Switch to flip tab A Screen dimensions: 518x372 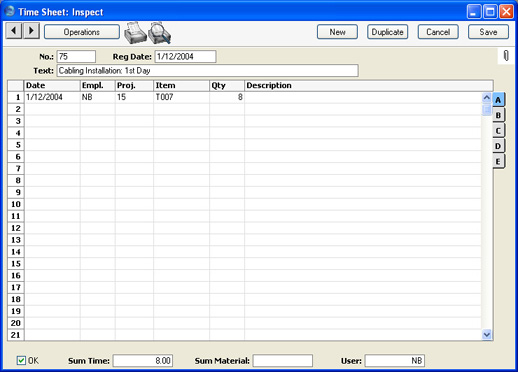click(x=498, y=100)
